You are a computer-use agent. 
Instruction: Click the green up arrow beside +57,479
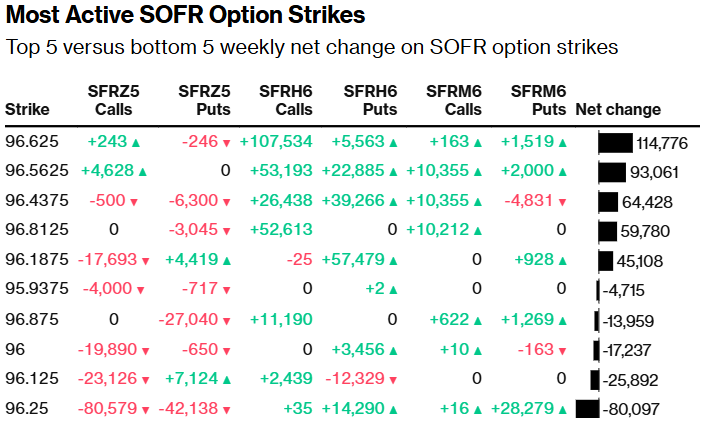393,261
